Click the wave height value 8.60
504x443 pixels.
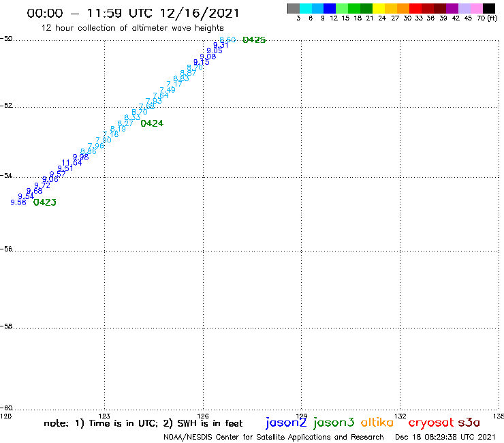click(x=227, y=40)
